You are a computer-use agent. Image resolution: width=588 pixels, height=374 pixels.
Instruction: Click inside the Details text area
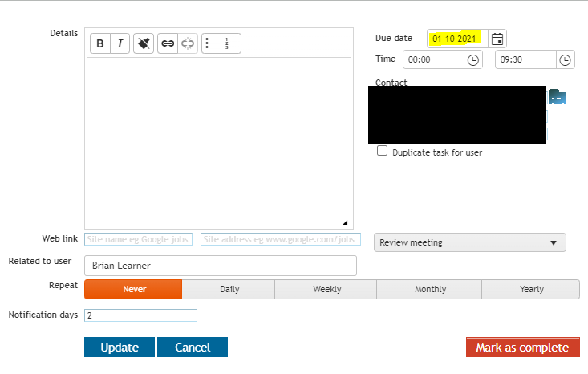[219, 143]
